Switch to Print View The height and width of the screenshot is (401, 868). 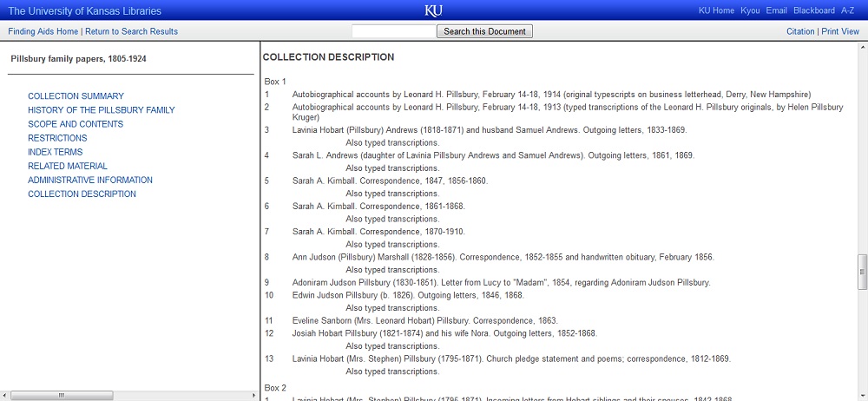(840, 31)
